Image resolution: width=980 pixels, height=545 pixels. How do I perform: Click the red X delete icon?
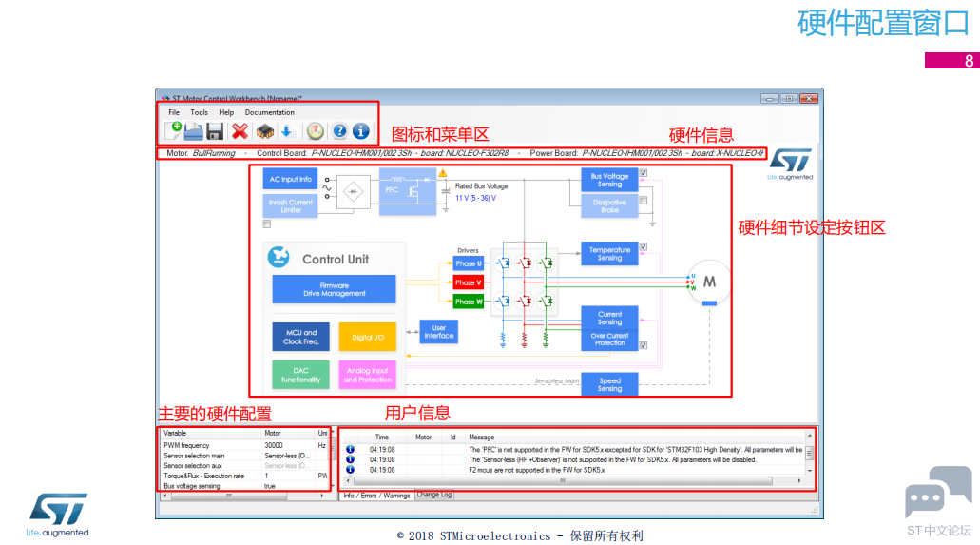click(240, 131)
